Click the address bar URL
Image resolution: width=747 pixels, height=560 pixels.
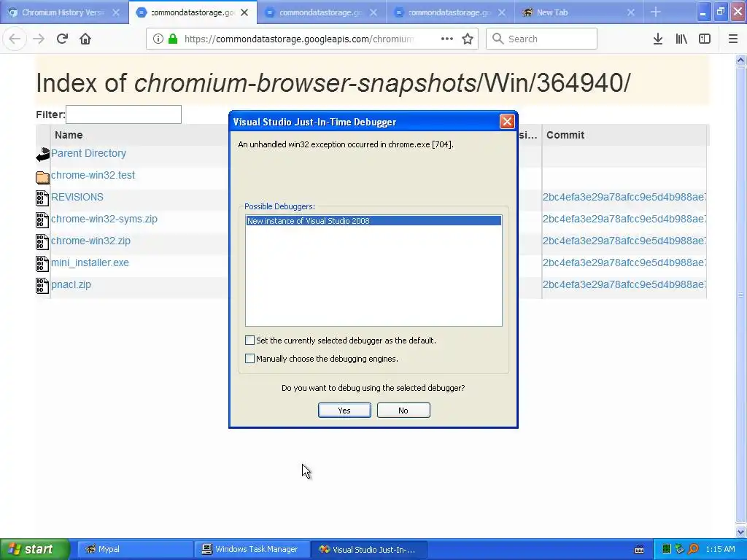[299, 39]
